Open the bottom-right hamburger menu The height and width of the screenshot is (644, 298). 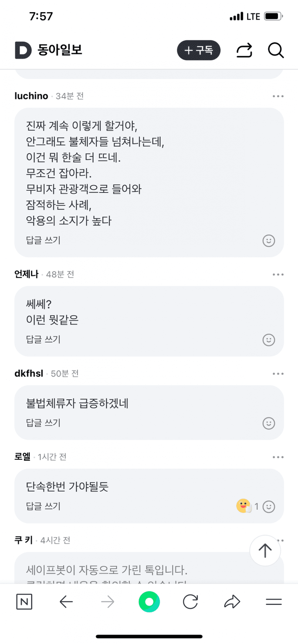274,602
